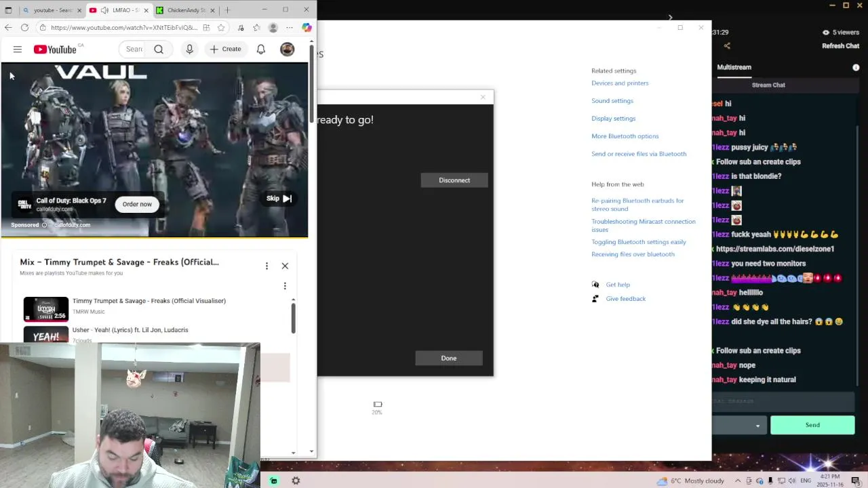Close the ChickenAndy browser tab
The height and width of the screenshot is (488, 868).
(x=212, y=10)
